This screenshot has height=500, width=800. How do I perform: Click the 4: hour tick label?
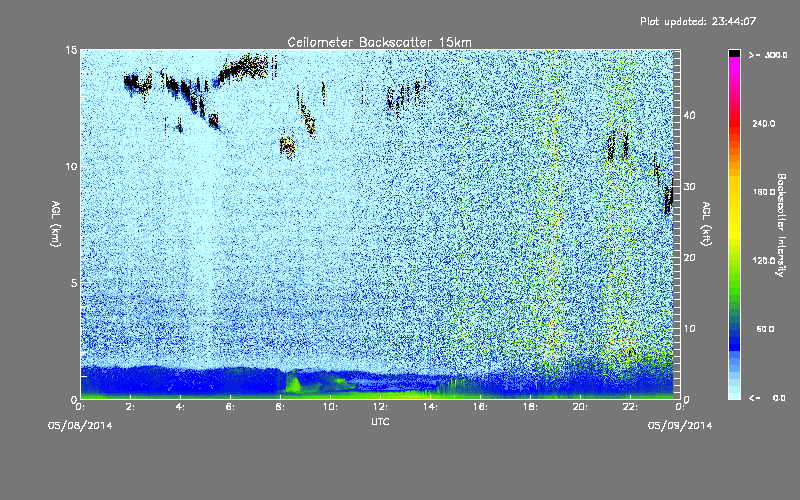pos(181,407)
